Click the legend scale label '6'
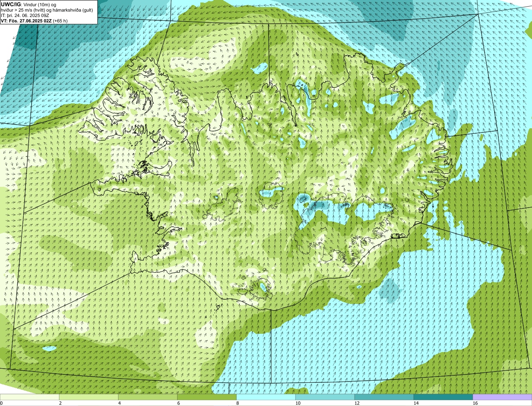 click(x=178, y=403)
